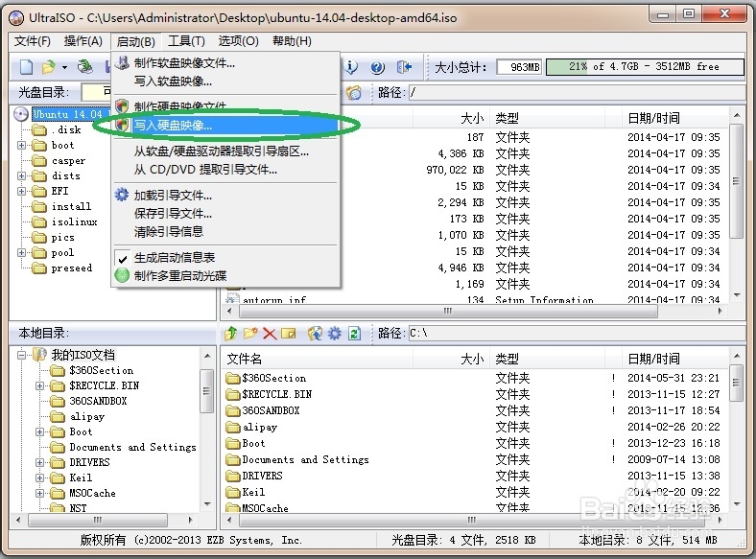Click the local 路径 C:\ field
756x559 pixels.
click(577, 333)
